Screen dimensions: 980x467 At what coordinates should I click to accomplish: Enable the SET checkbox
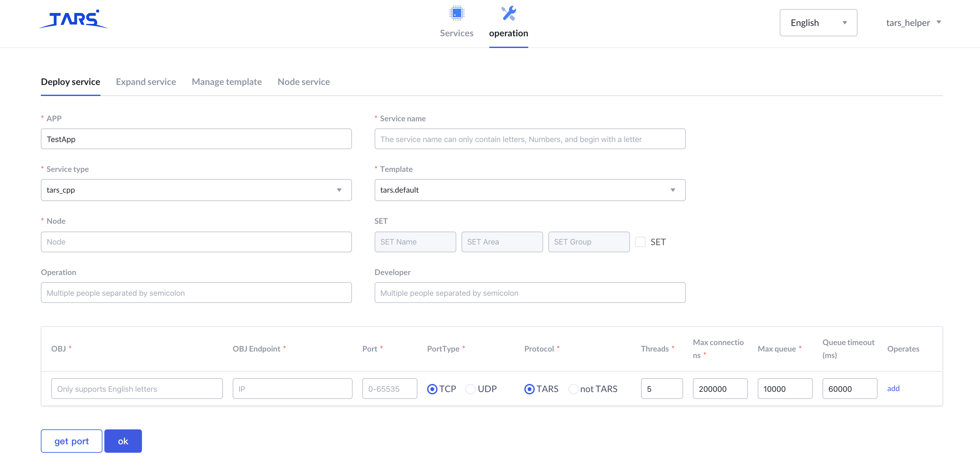[640, 242]
